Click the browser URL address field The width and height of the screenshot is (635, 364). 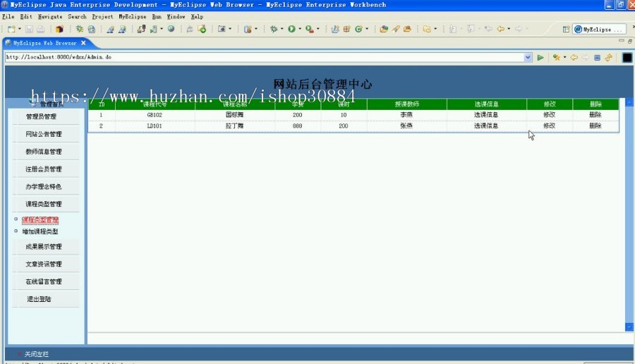click(264, 58)
